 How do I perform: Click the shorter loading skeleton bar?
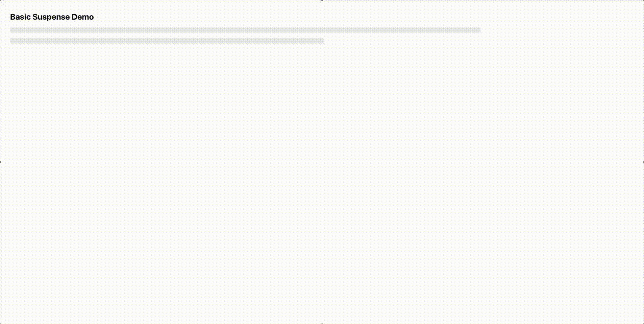167,41
